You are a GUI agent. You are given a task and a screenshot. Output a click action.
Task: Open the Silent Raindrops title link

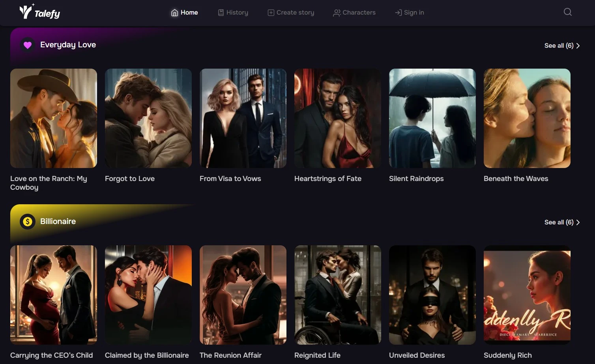point(416,179)
